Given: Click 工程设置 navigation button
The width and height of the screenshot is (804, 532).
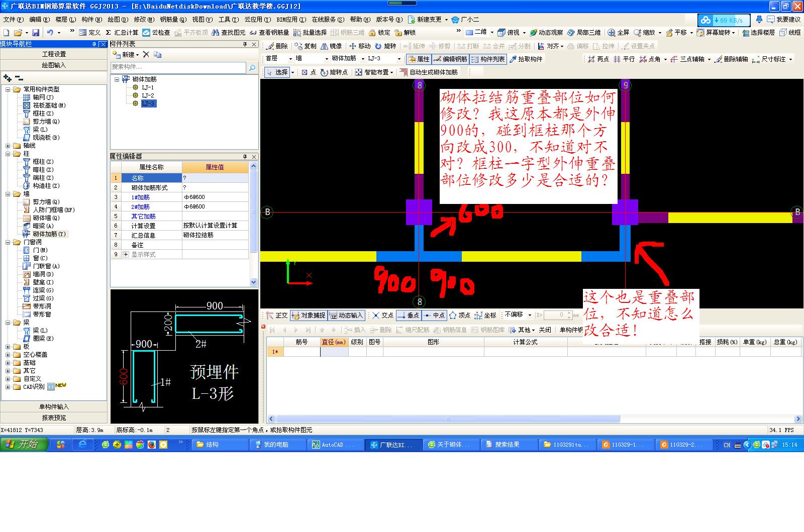Looking at the screenshot, I should pos(54,54).
